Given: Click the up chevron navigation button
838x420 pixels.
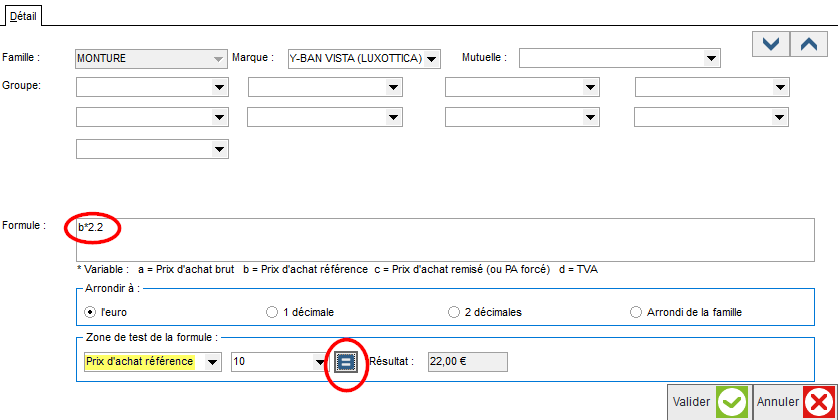Looking at the screenshot, I should (809, 44).
